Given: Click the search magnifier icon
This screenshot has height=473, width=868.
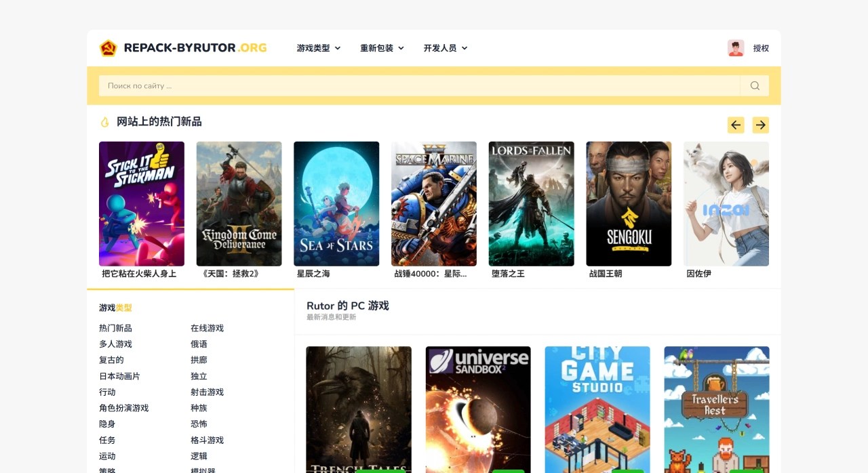Looking at the screenshot, I should click(755, 85).
